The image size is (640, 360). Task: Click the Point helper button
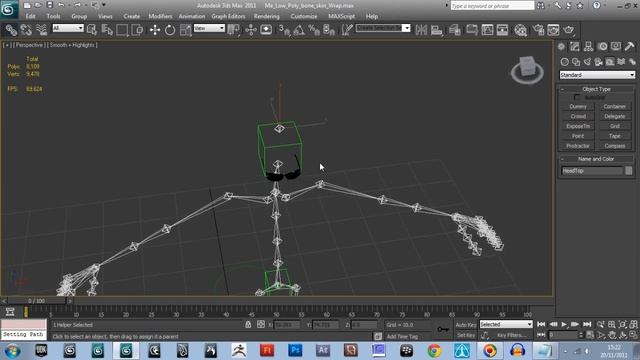578,136
